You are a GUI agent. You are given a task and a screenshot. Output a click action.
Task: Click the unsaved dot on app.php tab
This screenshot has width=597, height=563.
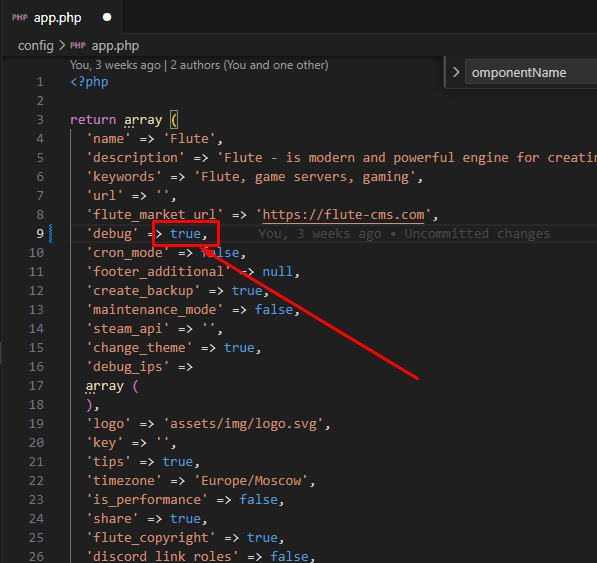coord(107,18)
